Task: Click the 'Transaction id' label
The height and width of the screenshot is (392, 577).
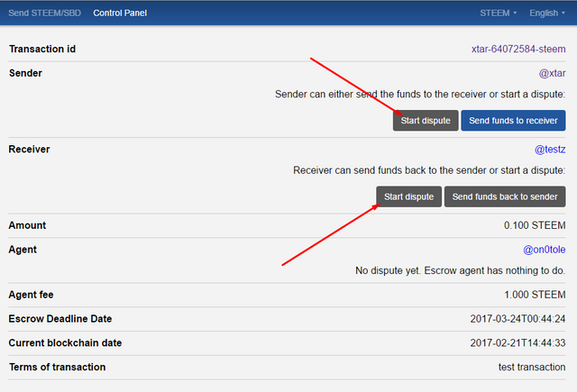Action: pos(42,49)
